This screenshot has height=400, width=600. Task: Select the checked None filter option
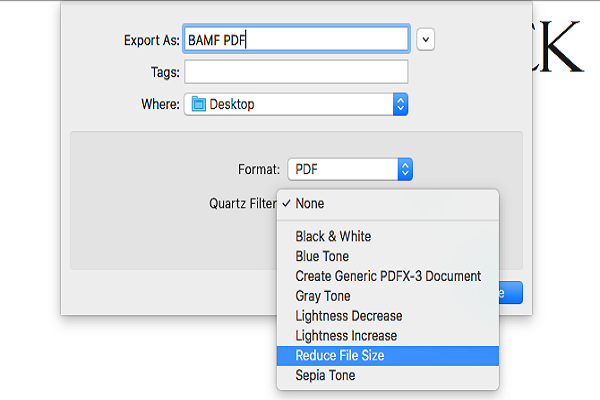(310, 203)
